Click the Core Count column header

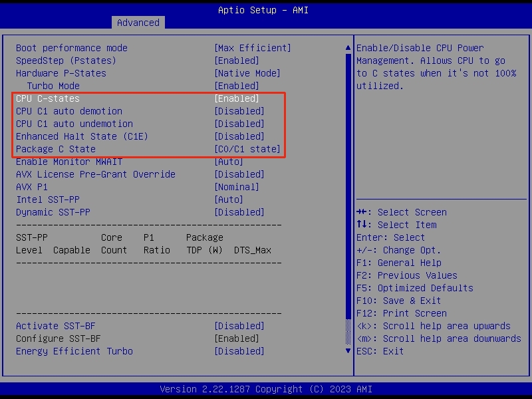(x=114, y=244)
